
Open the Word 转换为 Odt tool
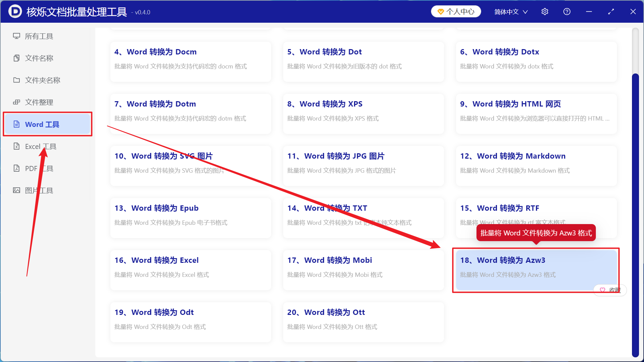pyautogui.click(x=191, y=322)
